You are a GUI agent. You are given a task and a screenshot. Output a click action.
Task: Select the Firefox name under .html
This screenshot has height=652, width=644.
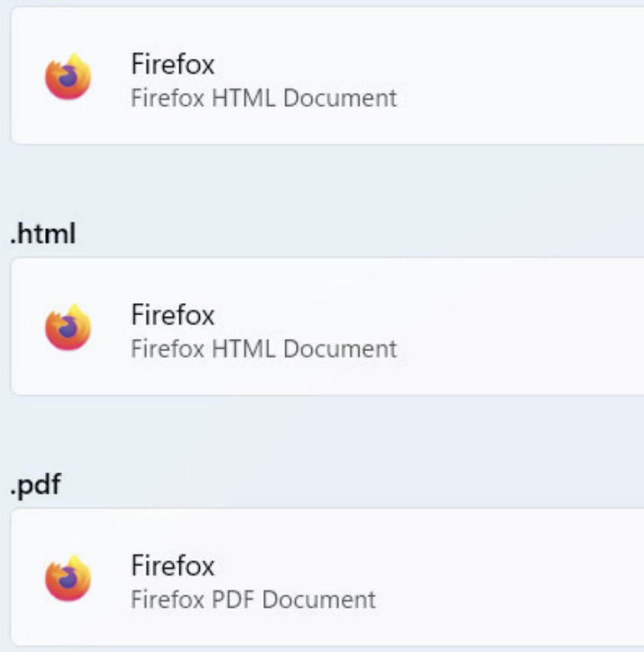coord(172,315)
